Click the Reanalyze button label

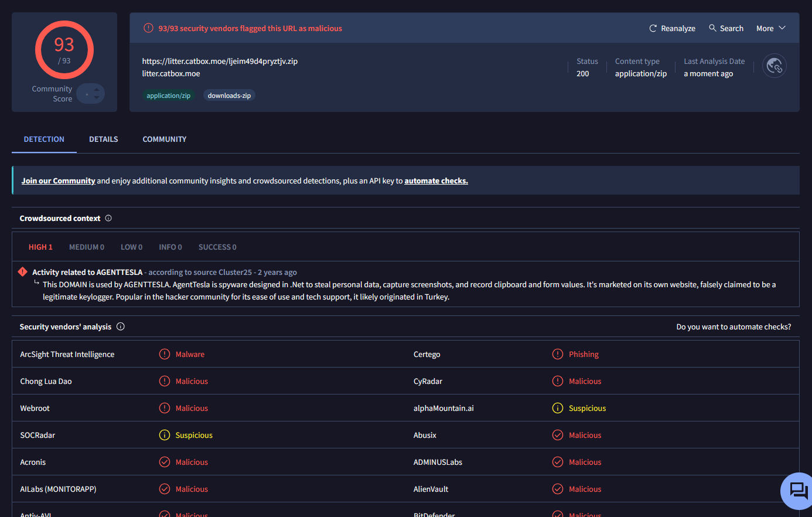[x=678, y=28]
